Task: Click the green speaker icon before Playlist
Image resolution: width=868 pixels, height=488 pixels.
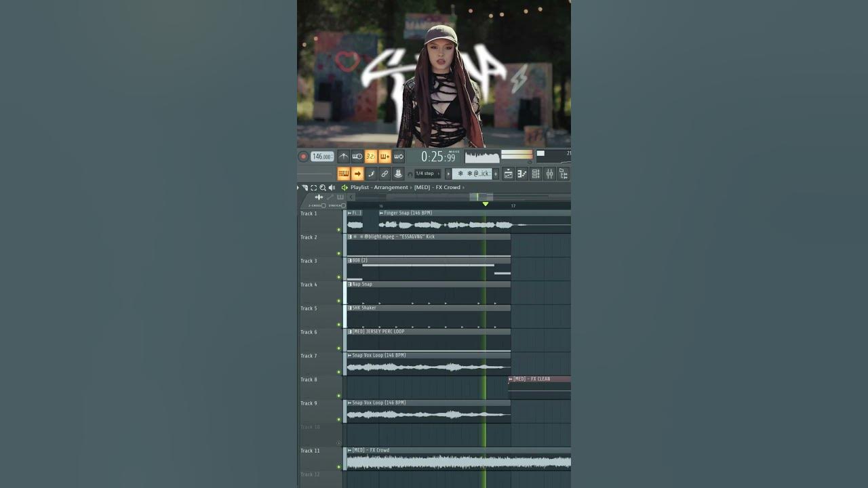Action: 344,188
